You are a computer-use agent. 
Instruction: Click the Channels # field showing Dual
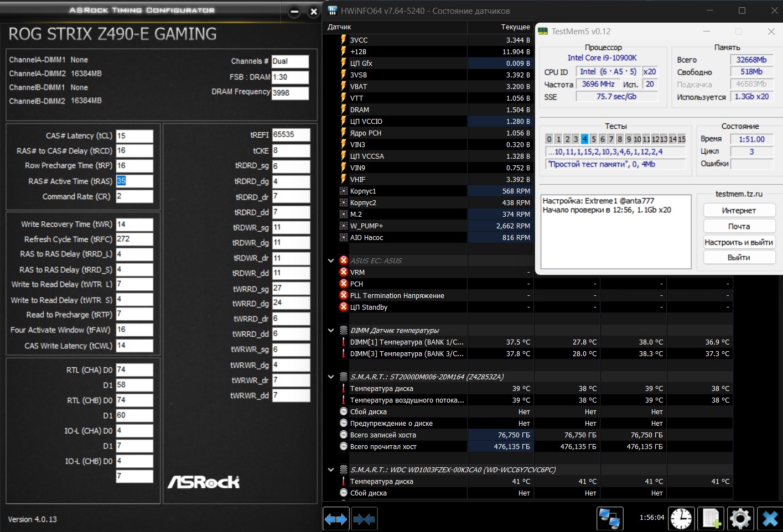click(290, 61)
